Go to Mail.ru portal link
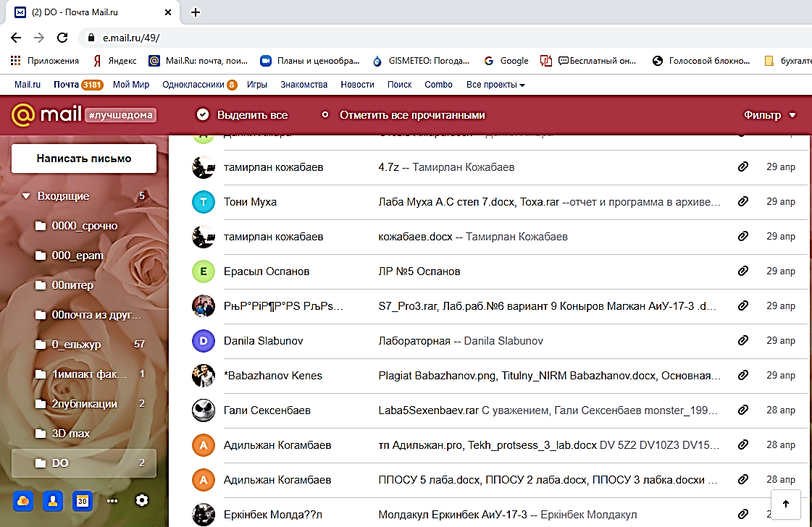 28,85
